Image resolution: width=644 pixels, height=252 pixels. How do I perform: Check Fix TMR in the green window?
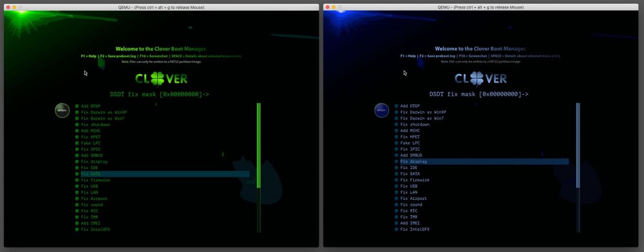(x=77, y=217)
